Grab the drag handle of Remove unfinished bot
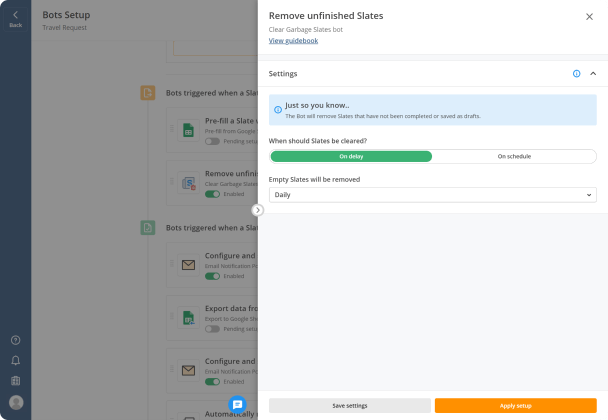 (x=172, y=181)
